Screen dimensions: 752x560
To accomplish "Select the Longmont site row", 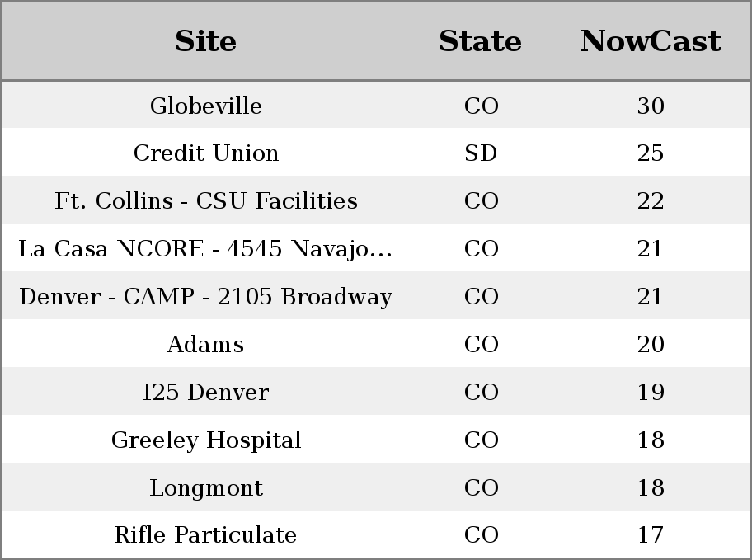I will (x=376, y=487).
